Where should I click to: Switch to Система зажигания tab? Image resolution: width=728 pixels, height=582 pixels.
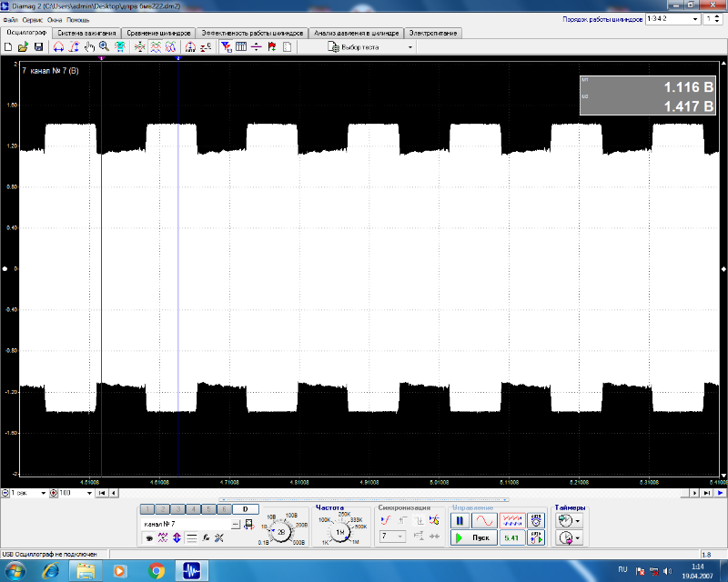(x=86, y=33)
